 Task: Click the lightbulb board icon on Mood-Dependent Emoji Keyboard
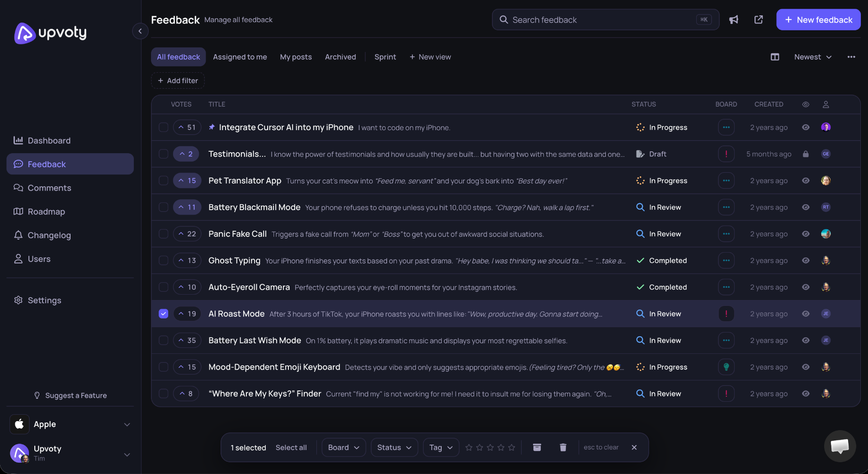(x=726, y=367)
